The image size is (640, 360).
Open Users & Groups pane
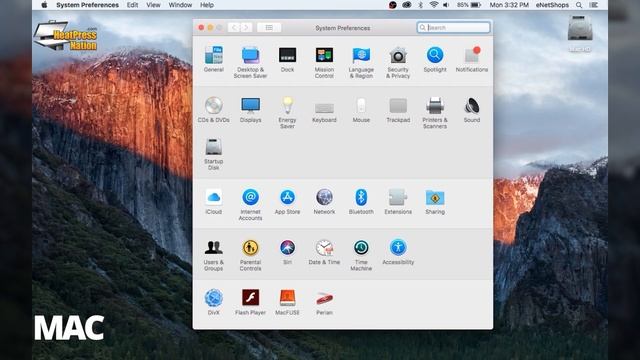click(x=213, y=255)
